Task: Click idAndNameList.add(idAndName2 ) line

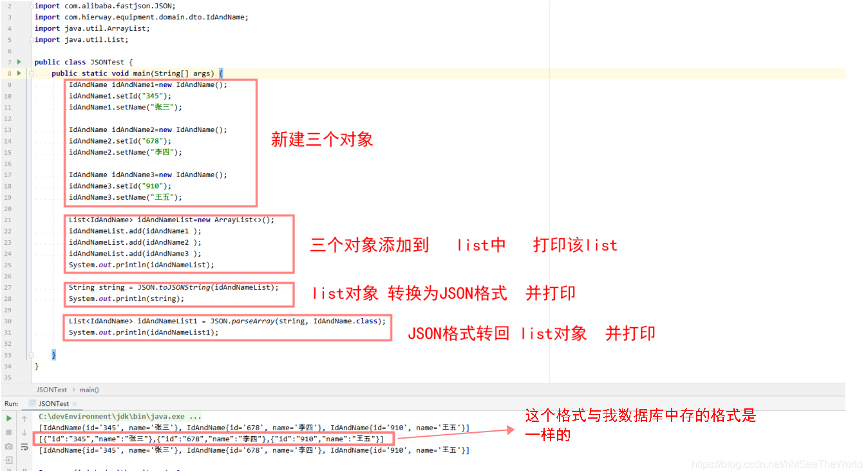Action: tap(135, 242)
